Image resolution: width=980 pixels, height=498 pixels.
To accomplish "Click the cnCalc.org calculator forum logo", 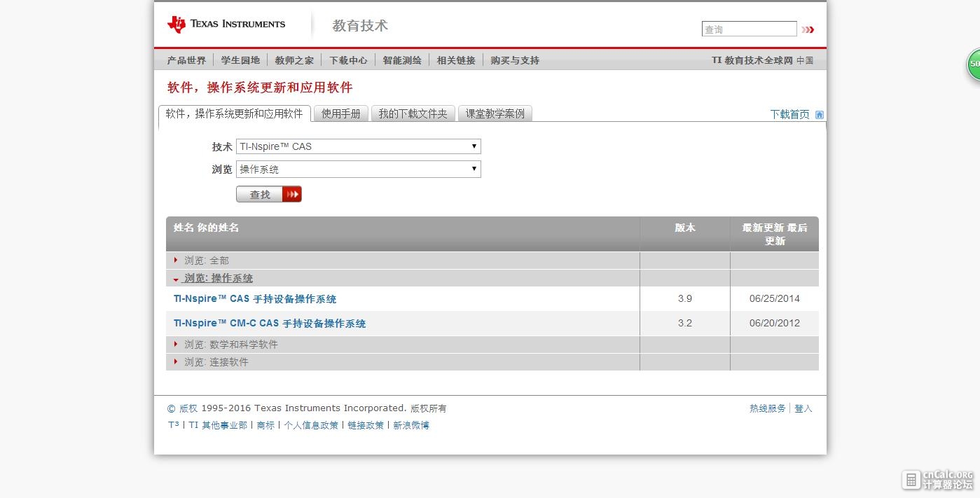I will 937,480.
